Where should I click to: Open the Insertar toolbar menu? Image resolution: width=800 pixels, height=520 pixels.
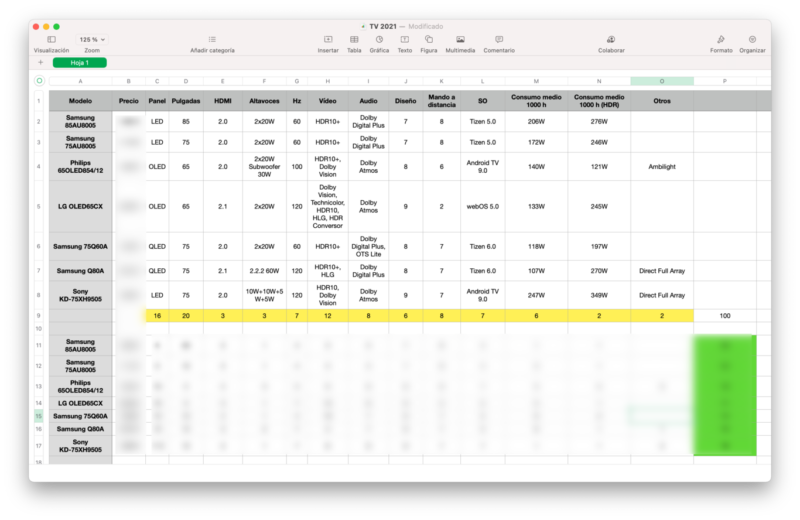(x=328, y=40)
